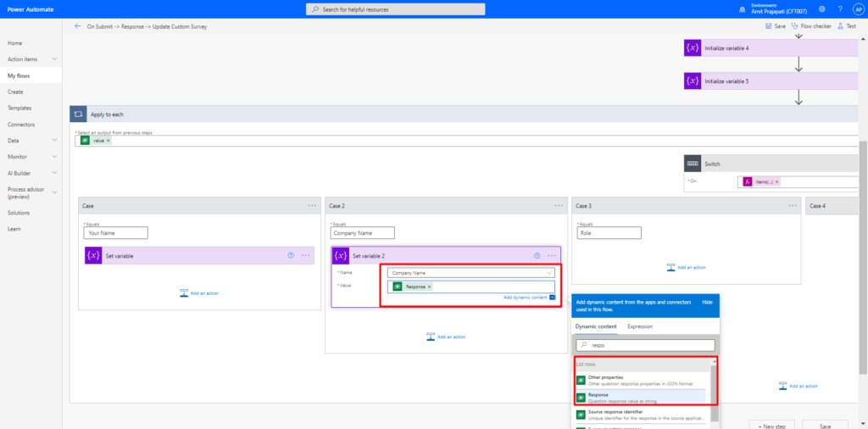Hide the dynamic content panel
This screenshot has height=429, width=868.
pyautogui.click(x=708, y=302)
